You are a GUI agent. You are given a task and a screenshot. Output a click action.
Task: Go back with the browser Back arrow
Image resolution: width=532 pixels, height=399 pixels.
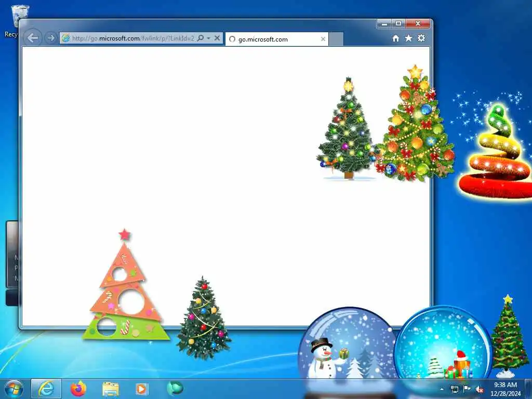tap(33, 38)
